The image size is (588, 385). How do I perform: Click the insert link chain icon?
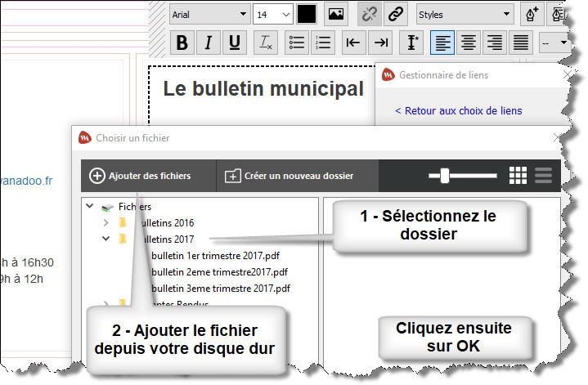point(396,14)
